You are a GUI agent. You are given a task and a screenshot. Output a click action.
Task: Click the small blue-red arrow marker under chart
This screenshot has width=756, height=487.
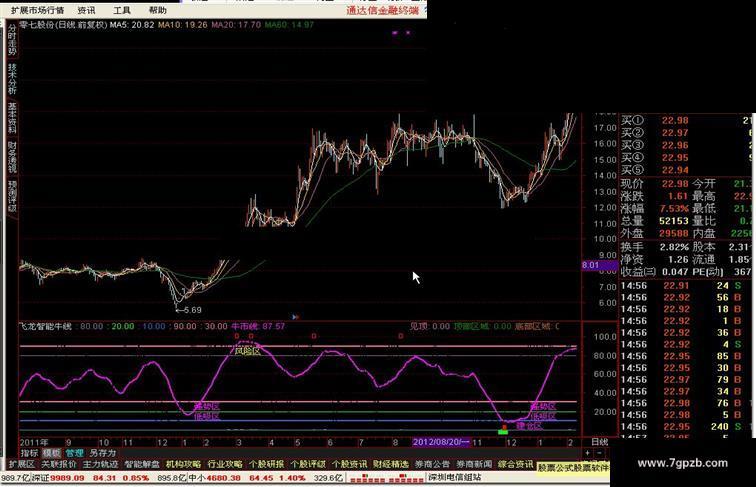296,317
